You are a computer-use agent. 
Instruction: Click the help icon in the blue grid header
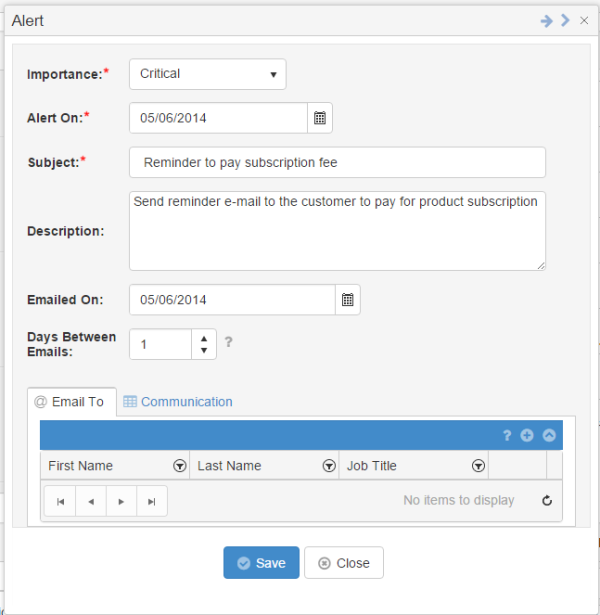click(x=507, y=435)
